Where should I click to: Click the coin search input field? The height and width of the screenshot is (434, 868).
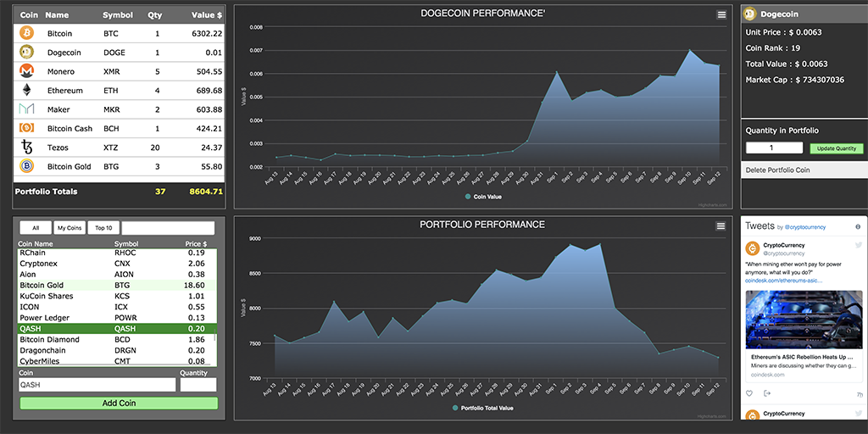coord(168,228)
